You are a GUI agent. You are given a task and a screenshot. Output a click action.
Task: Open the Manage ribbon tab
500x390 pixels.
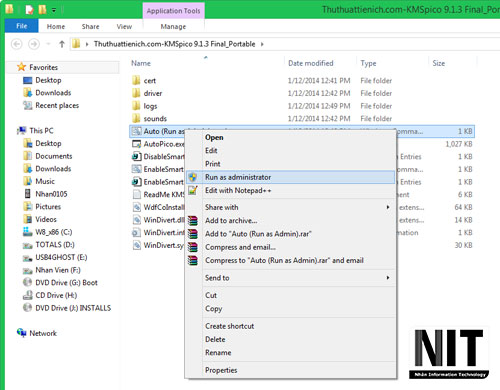pyautogui.click(x=173, y=26)
